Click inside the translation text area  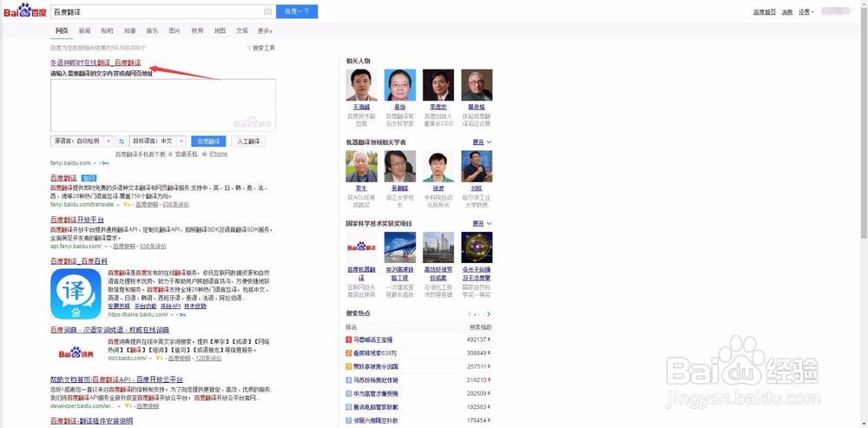163,105
